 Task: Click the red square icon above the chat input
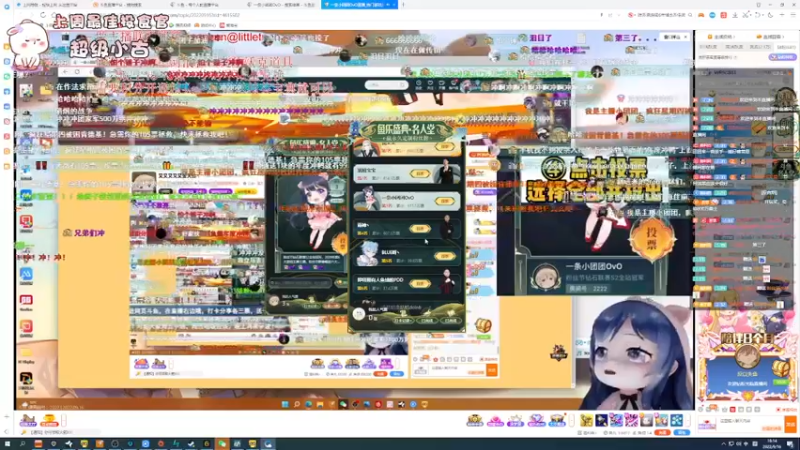(x=732, y=409)
